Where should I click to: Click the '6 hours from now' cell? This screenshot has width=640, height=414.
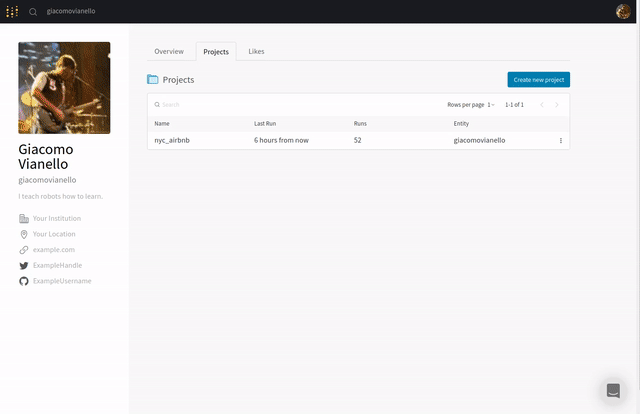click(281, 140)
